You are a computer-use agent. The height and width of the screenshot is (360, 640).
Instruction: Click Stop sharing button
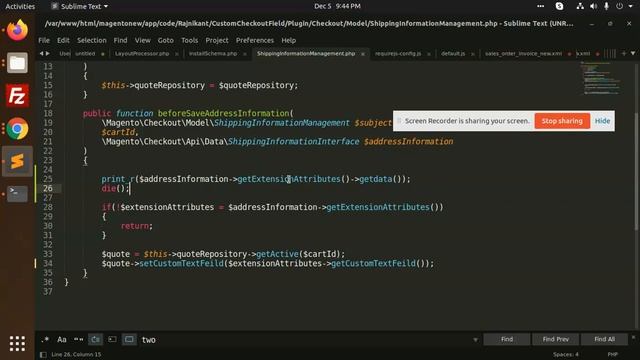pyautogui.click(x=562, y=121)
